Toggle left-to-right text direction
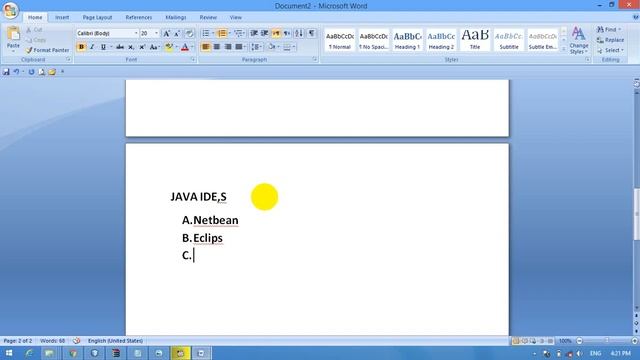The width and height of the screenshot is (640, 360). coord(276,33)
